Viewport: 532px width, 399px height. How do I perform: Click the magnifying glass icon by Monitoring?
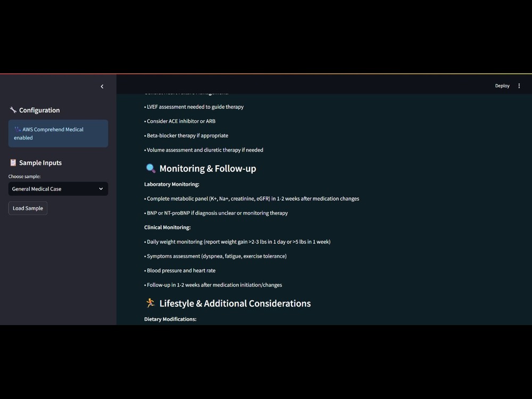coord(151,168)
